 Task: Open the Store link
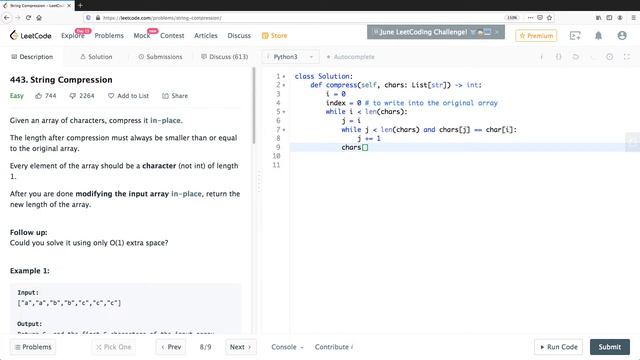pyautogui.click(x=274, y=36)
